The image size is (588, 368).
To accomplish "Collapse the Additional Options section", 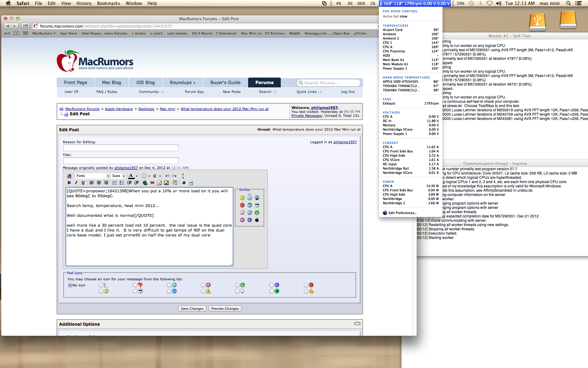I will (357, 324).
